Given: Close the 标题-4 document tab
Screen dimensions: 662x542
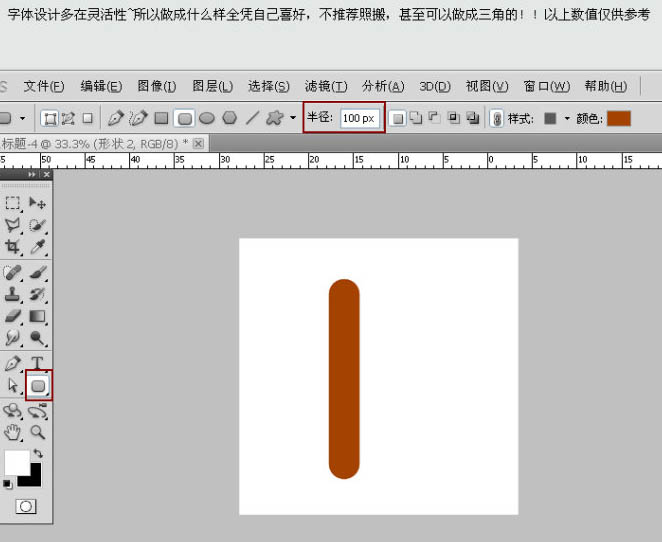Looking at the screenshot, I should [x=198, y=143].
